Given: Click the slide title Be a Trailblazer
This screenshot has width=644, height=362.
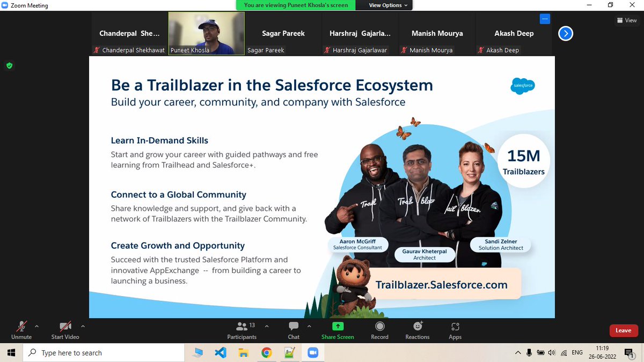Looking at the screenshot, I should pyautogui.click(x=272, y=85).
